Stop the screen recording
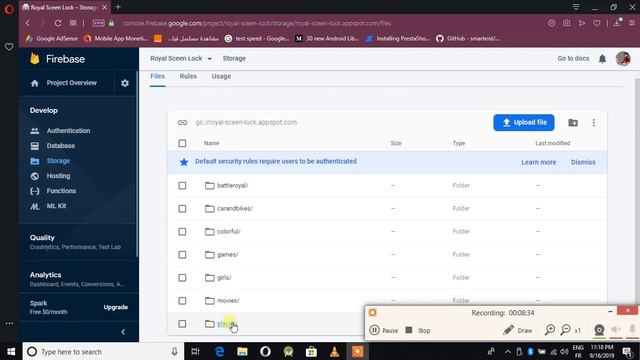 pos(418,330)
